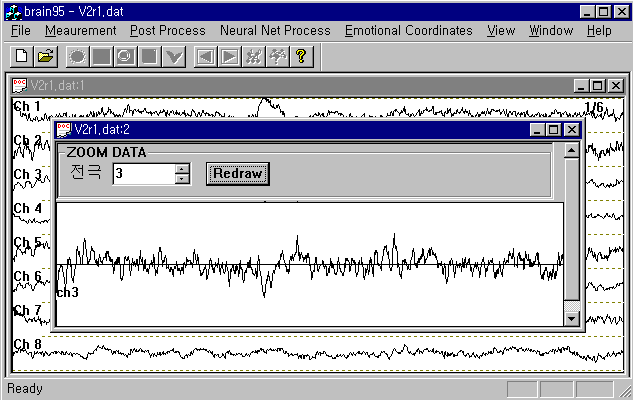Close the V2r1.dat:2 window
The image size is (633, 400).
572,130
